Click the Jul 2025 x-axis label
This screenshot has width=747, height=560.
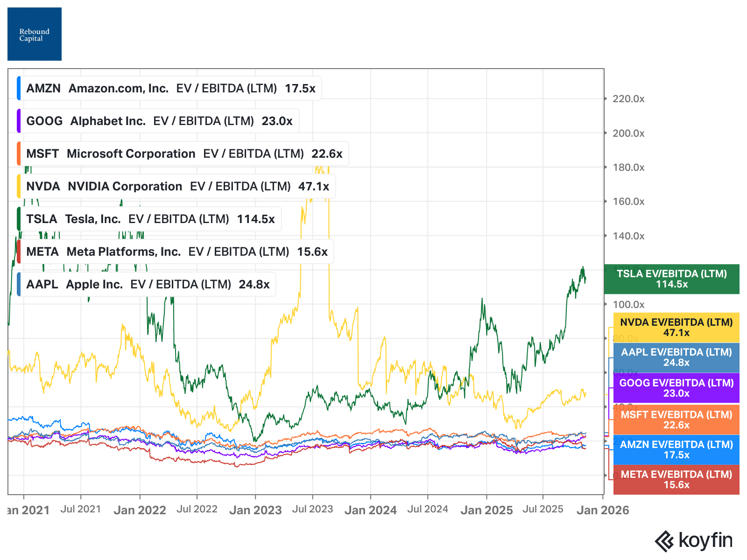(543, 509)
